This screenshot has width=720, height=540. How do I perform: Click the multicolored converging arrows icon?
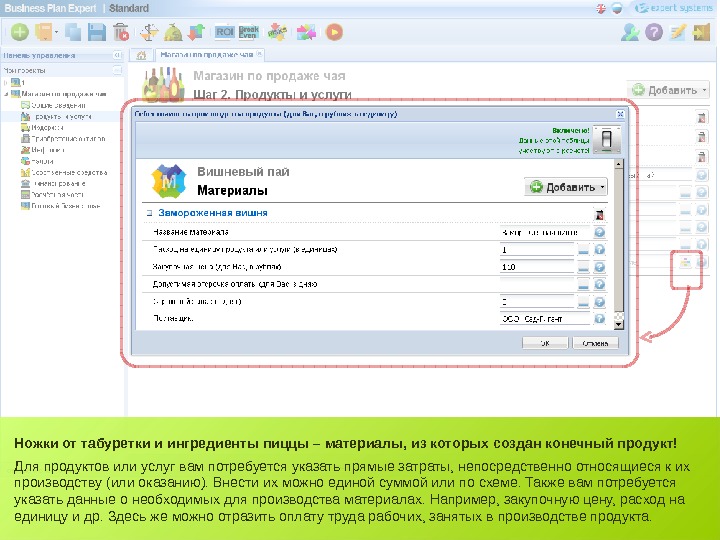pyautogui.click(x=306, y=32)
